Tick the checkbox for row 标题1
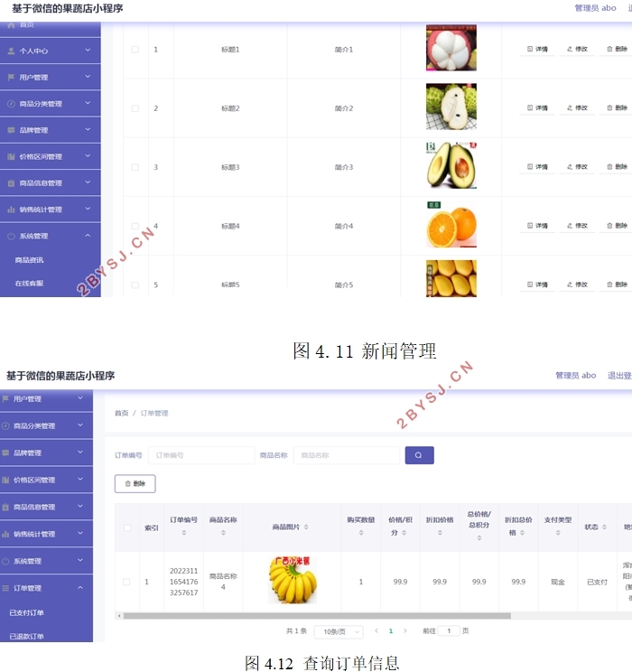The image size is (632, 672). tap(135, 50)
